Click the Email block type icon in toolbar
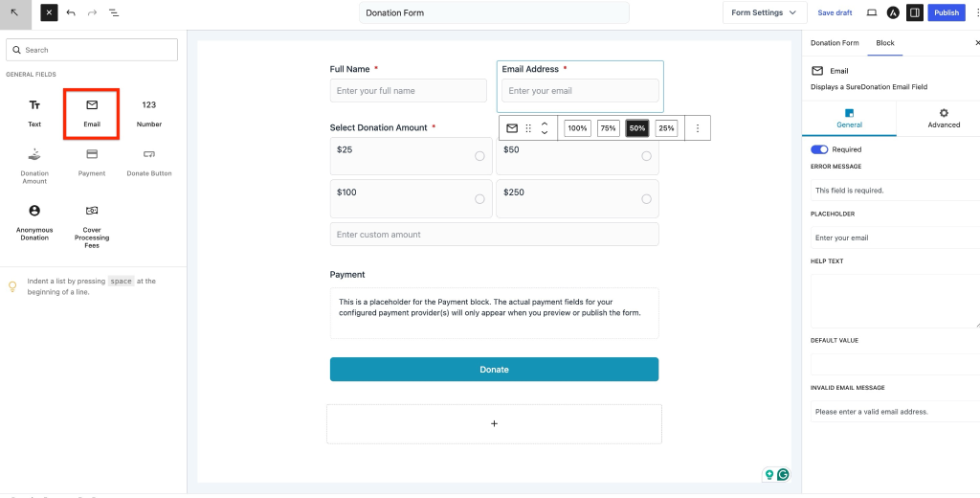This screenshot has height=498, width=980. tap(512, 128)
